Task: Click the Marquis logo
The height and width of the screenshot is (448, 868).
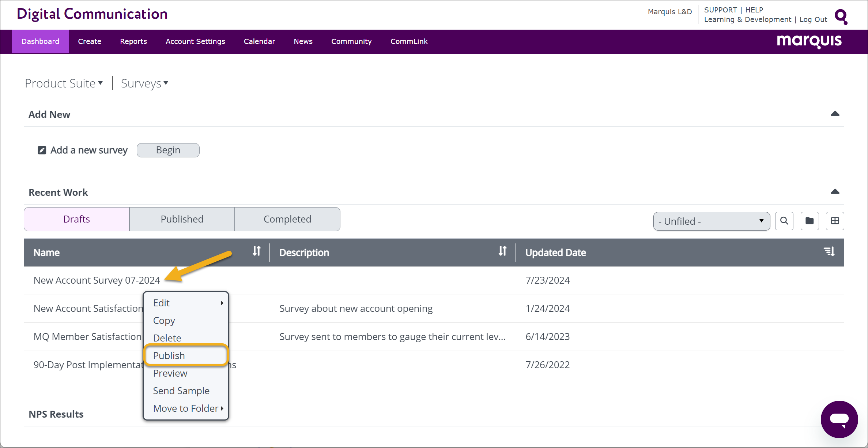Action: point(809,41)
